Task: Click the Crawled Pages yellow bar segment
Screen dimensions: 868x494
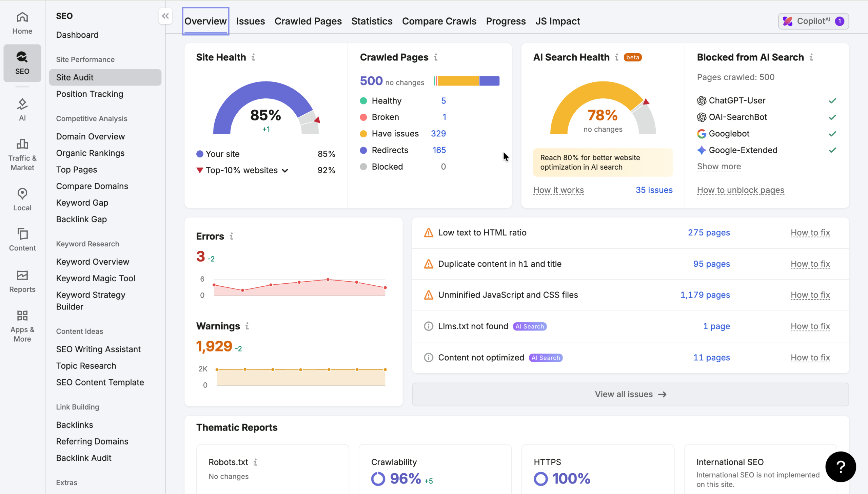Action: pos(458,81)
